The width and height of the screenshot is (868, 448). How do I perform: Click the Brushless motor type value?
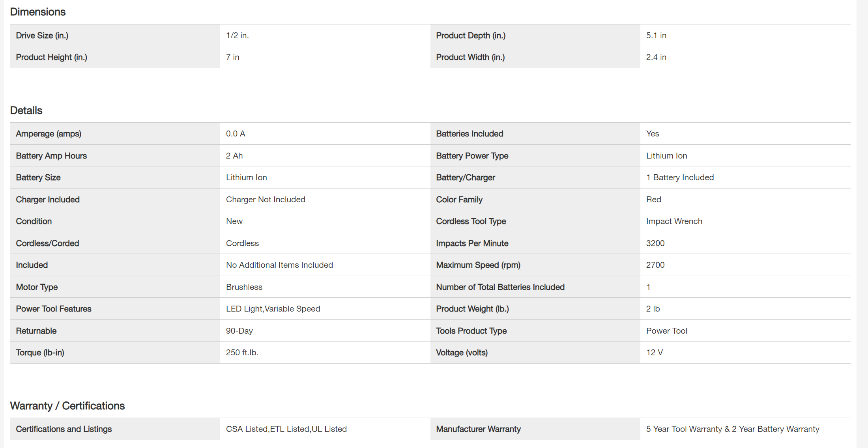pyautogui.click(x=244, y=287)
